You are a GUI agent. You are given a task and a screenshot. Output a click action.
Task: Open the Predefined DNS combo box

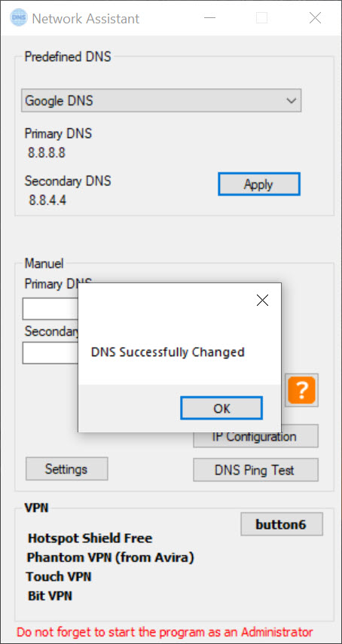(161, 101)
